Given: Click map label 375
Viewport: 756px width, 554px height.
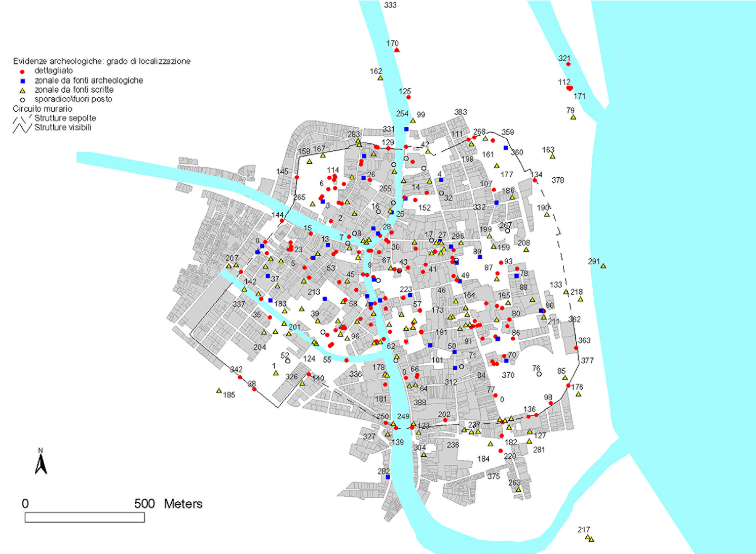Looking at the screenshot, I should coord(494,477).
